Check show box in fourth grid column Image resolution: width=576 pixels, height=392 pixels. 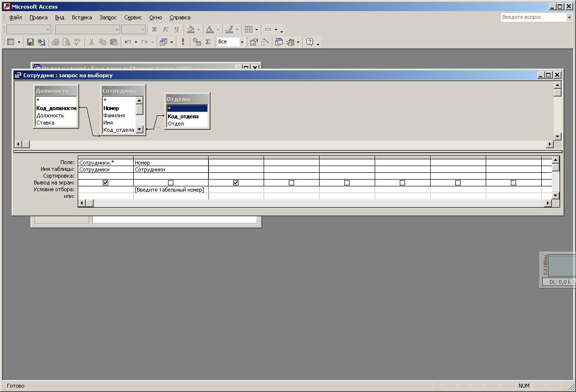(291, 182)
